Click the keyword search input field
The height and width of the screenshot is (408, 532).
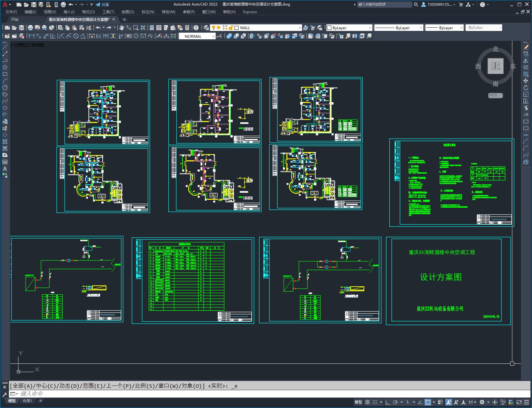(x=384, y=4)
